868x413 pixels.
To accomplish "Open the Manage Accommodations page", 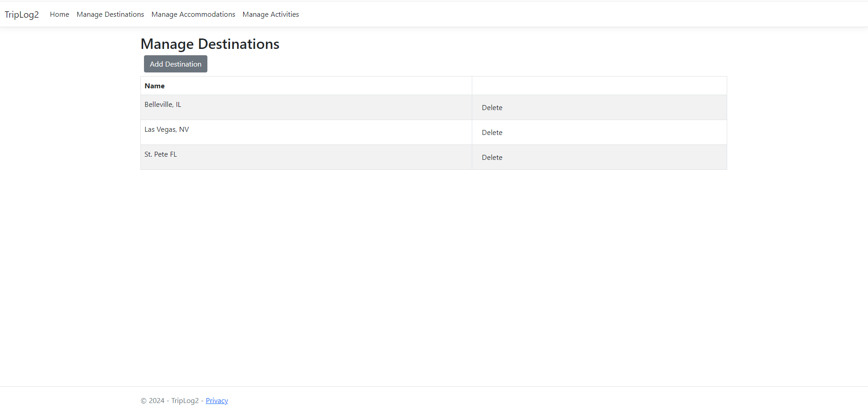I will tap(193, 14).
